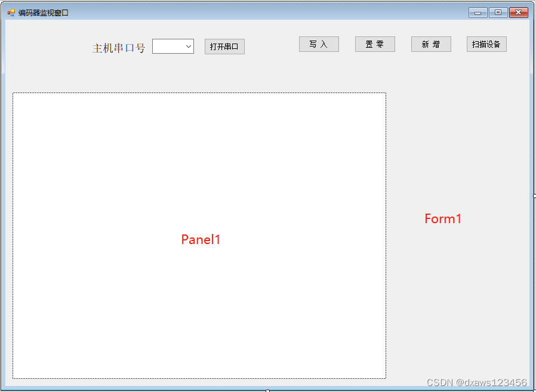The image size is (536, 392).
Task: Select the Panel1 label text
Action: [200, 239]
